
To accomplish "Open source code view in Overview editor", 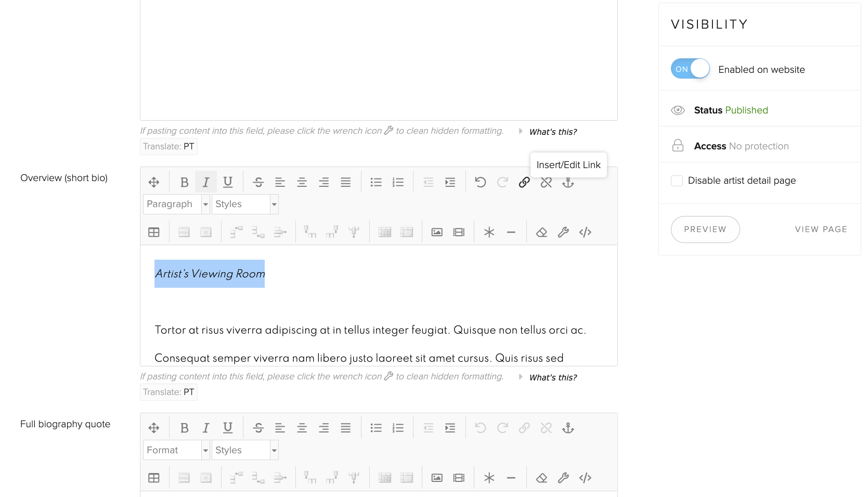I will pos(585,232).
